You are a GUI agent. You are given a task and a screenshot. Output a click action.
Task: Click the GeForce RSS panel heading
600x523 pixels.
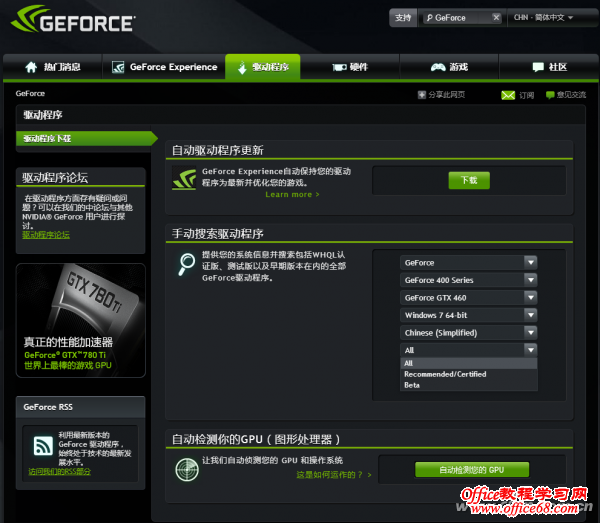tap(48, 407)
